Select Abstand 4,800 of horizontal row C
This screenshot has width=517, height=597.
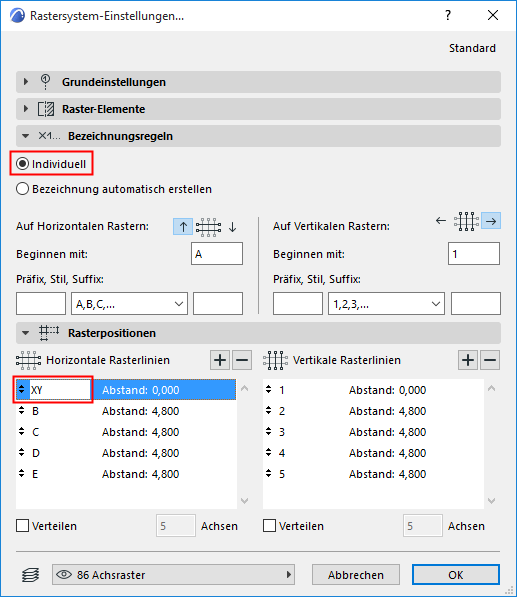pyautogui.click(x=140, y=432)
